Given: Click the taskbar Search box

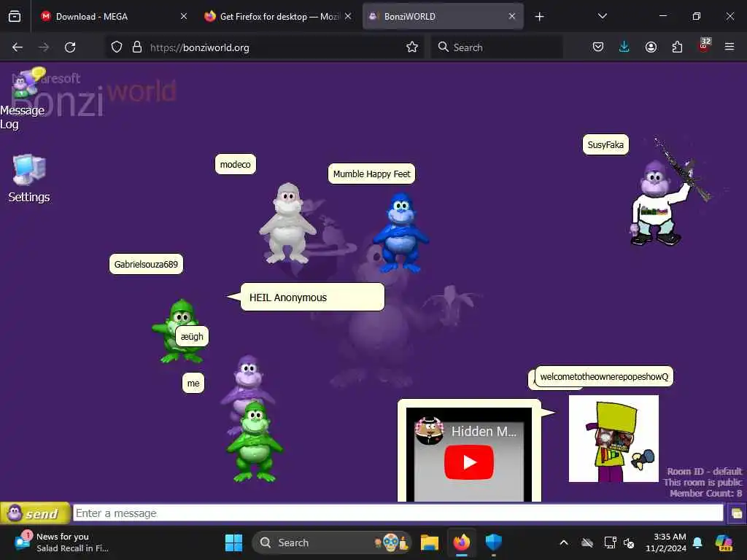Looking at the screenshot, I should click(x=332, y=542).
